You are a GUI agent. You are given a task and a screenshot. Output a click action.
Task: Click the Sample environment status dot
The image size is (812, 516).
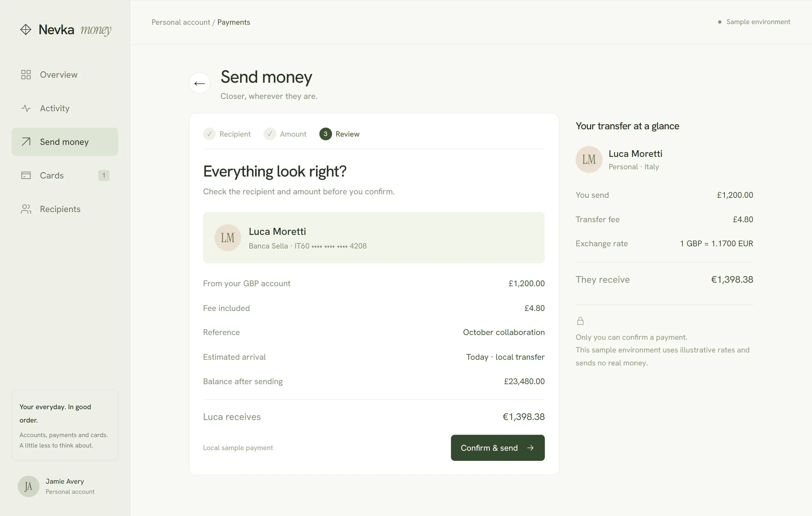click(x=720, y=22)
